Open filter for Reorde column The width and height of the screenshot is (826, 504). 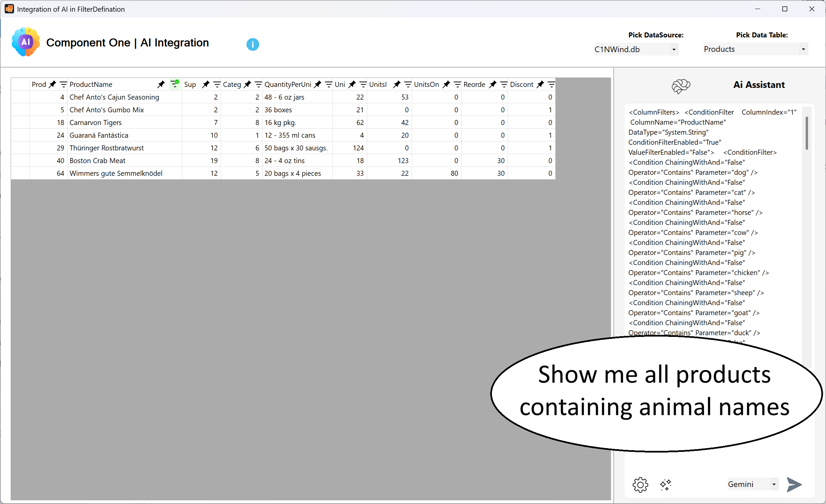[x=504, y=85]
